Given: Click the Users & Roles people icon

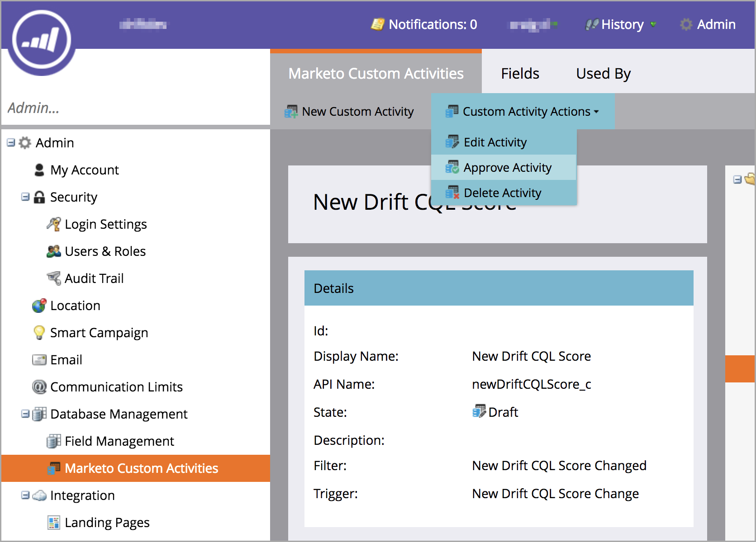Looking at the screenshot, I should pos(54,251).
